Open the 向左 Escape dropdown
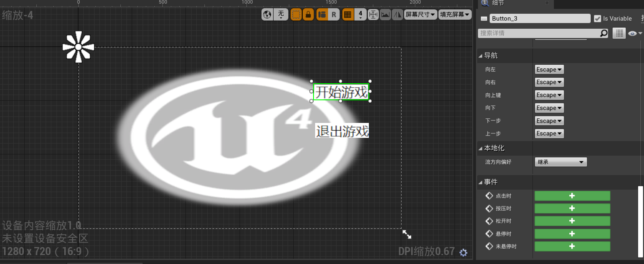 (x=549, y=70)
